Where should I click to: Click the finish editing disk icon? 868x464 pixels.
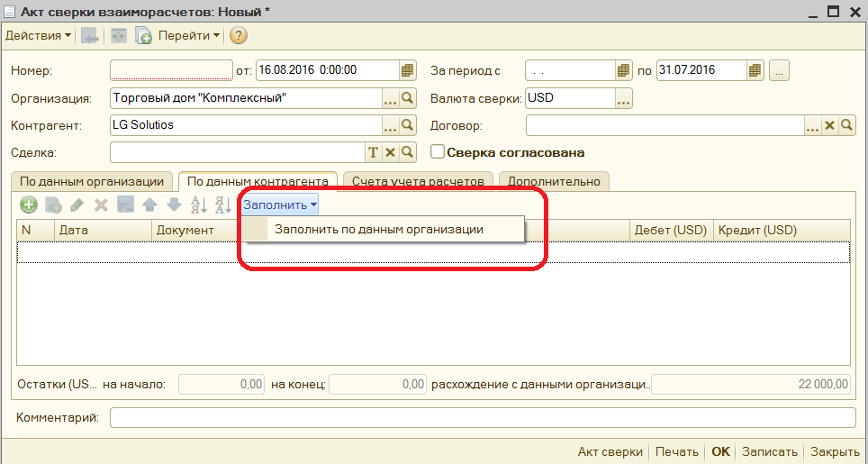click(126, 205)
